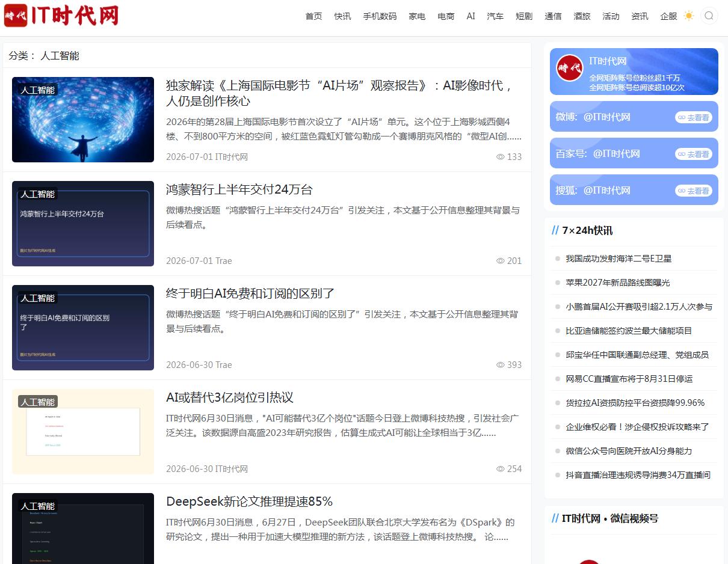The height and width of the screenshot is (564, 728).
Task: Open the search magnifier icon
Action: (x=709, y=16)
